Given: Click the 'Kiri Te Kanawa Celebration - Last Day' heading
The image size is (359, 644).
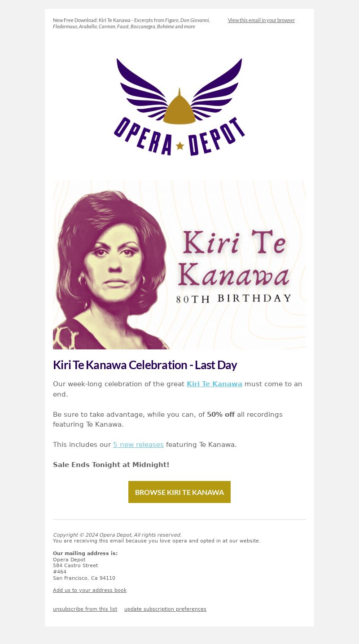Looking at the screenshot, I should tap(145, 365).
